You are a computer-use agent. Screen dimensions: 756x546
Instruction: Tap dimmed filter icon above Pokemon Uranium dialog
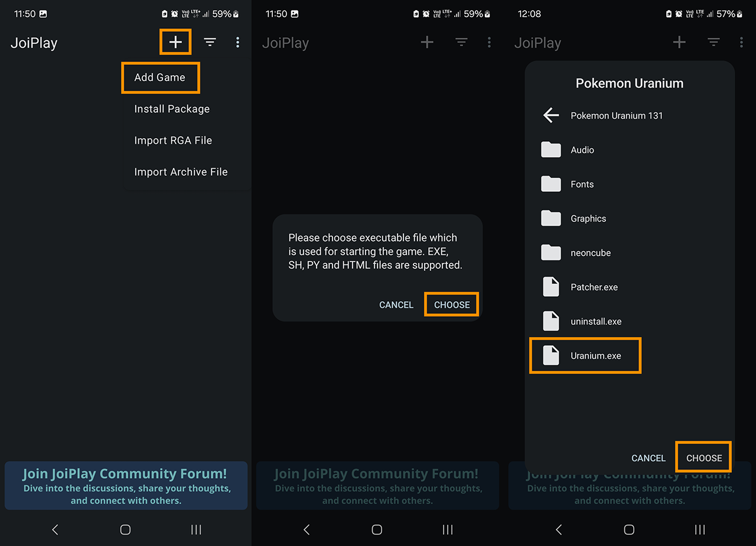(x=713, y=42)
